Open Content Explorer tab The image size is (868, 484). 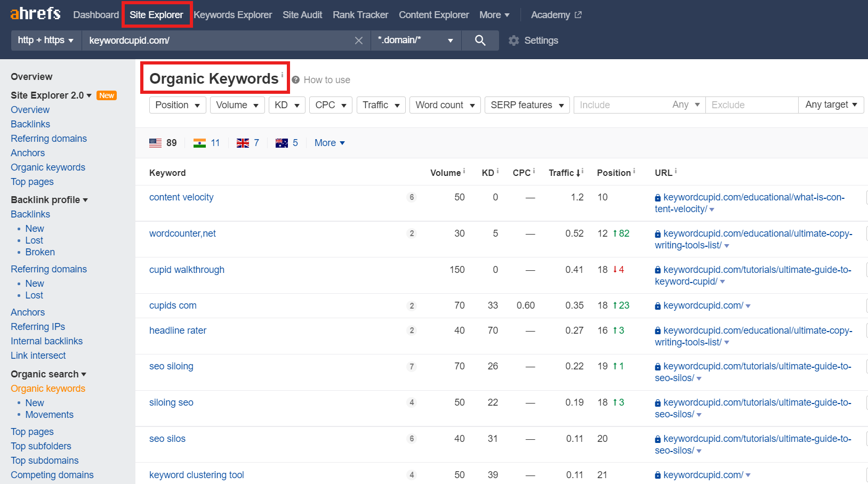point(434,15)
